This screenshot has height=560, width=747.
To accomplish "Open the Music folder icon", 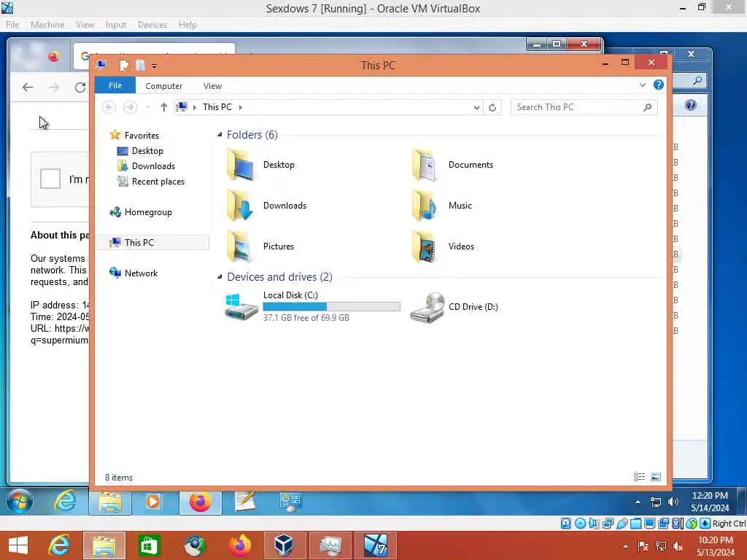I will coord(424,206).
